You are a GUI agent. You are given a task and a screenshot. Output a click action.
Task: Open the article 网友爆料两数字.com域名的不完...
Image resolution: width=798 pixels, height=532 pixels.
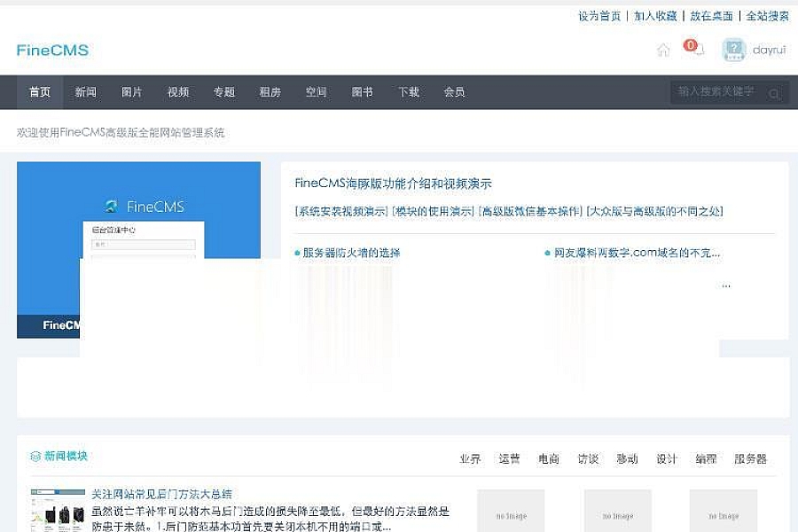(637, 253)
